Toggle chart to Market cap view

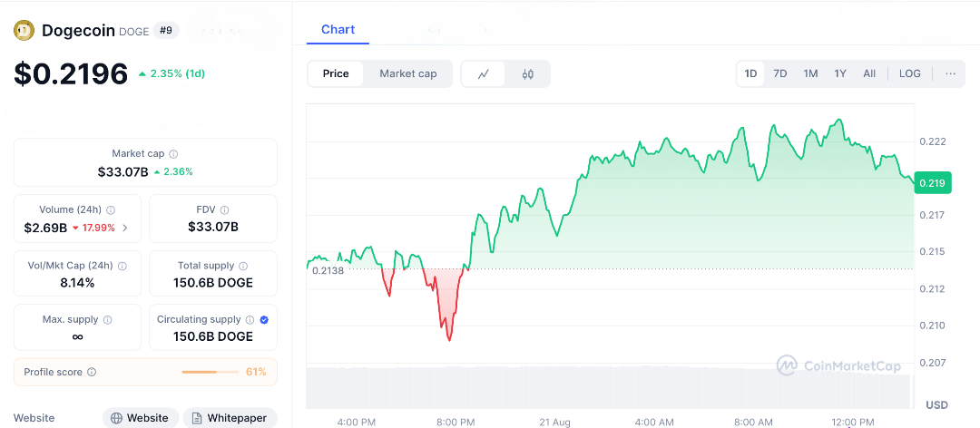coord(408,73)
